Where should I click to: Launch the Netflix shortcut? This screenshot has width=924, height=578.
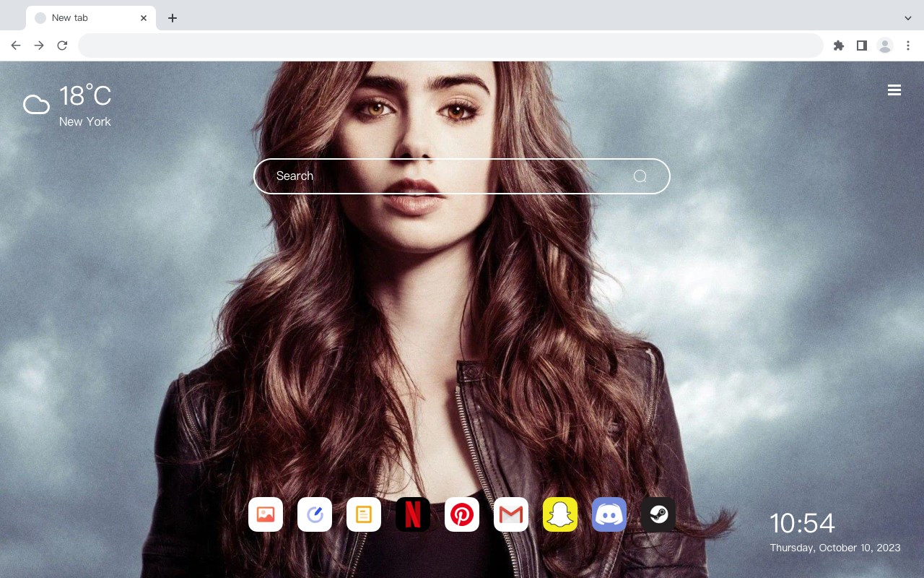[413, 514]
